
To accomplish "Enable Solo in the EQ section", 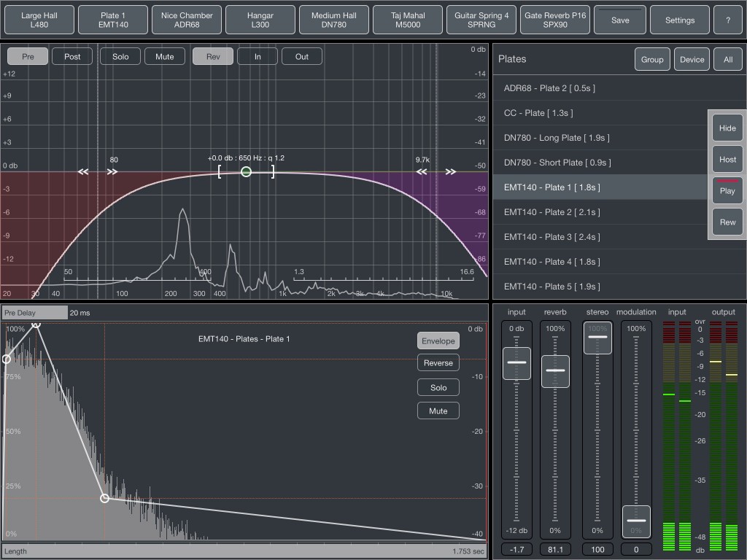I will click(x=120, y=56).
